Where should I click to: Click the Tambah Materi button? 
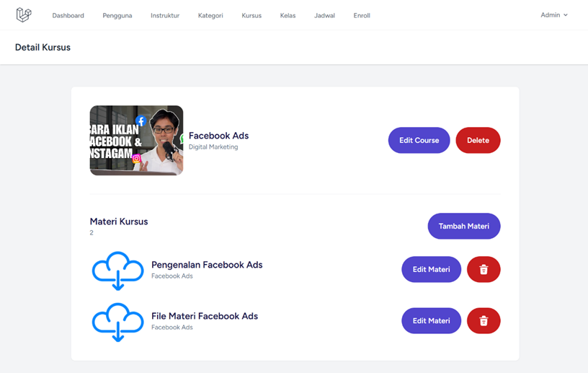click(464, 226)
